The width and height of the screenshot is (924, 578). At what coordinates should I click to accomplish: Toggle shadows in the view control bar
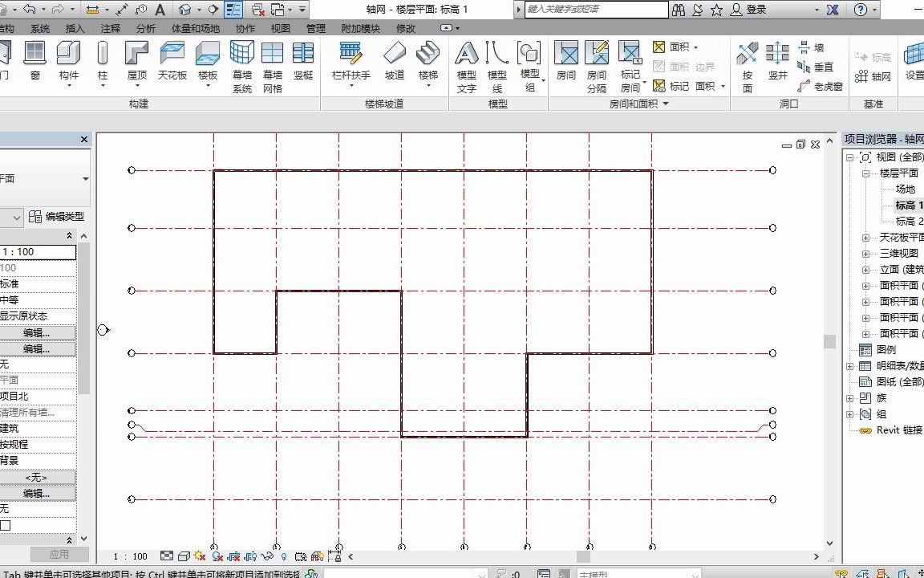(x=217, y=556)
